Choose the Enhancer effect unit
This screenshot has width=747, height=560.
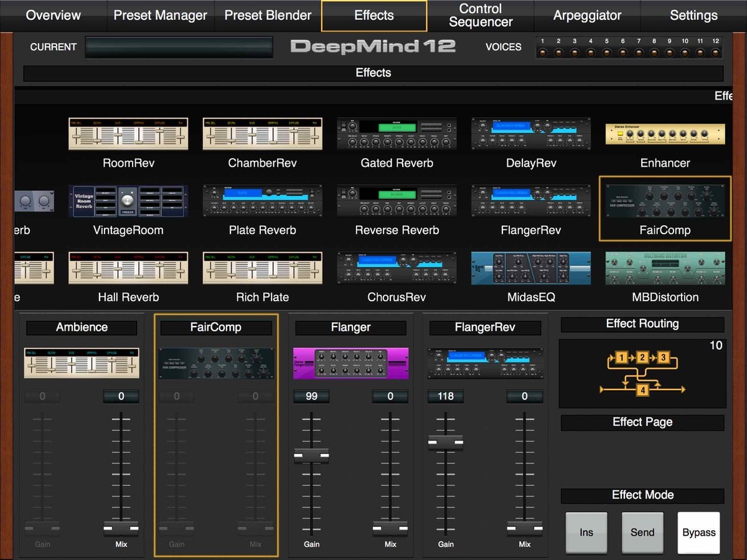(665, 134)
